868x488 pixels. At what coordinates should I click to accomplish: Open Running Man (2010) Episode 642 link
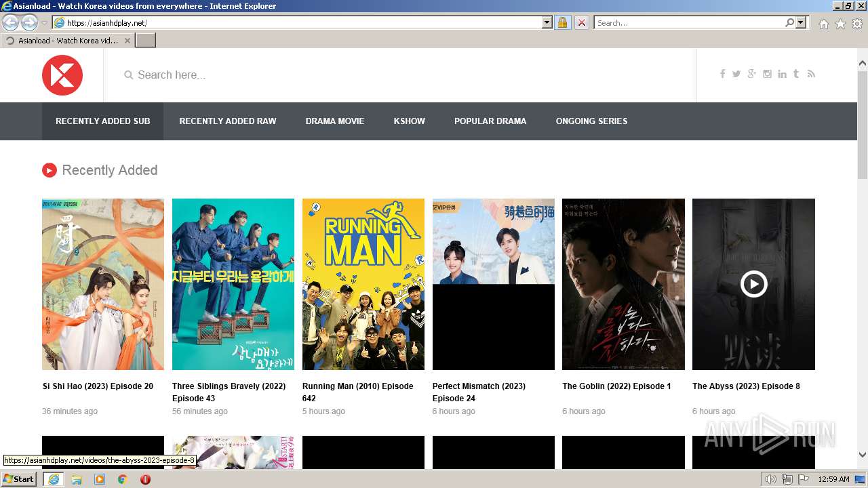point(358,392)
